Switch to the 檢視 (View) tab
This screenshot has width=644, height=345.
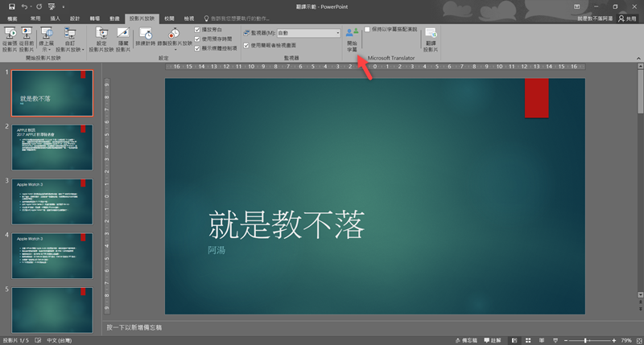[189, 18]
